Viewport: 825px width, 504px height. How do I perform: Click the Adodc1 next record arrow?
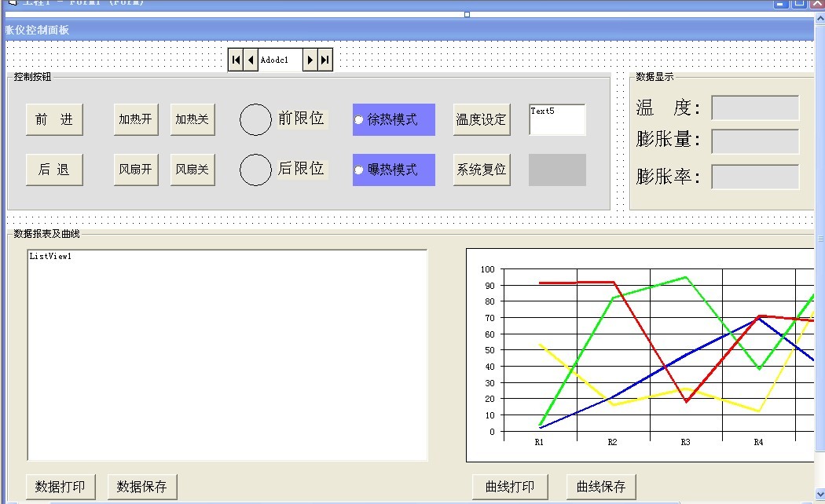(x=310, y=60)
